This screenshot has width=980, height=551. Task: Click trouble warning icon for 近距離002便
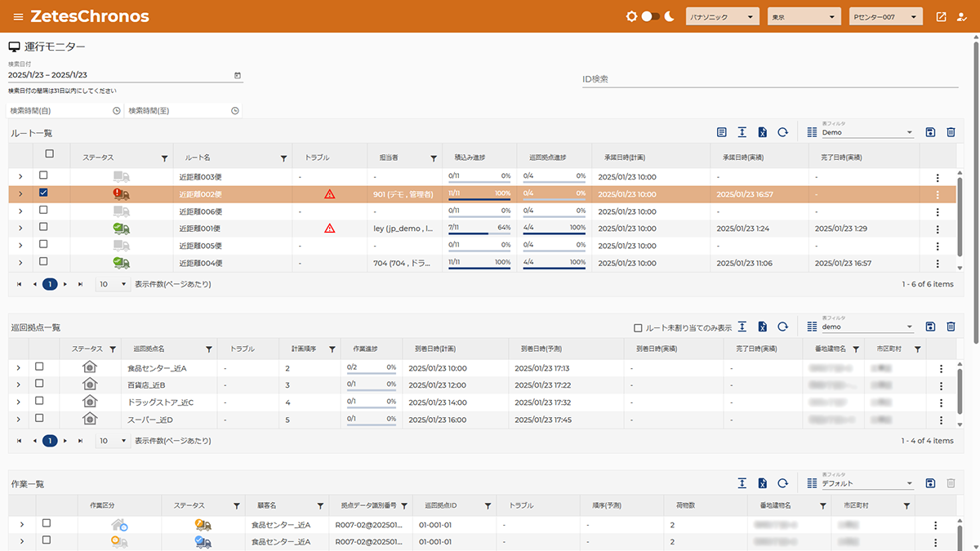coord(329,194)
